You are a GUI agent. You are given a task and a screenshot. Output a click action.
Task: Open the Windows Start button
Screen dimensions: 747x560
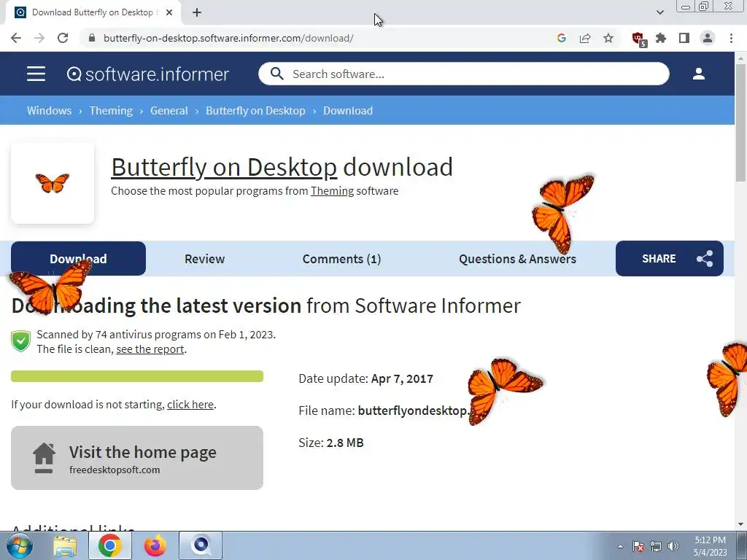pos(20,545)
